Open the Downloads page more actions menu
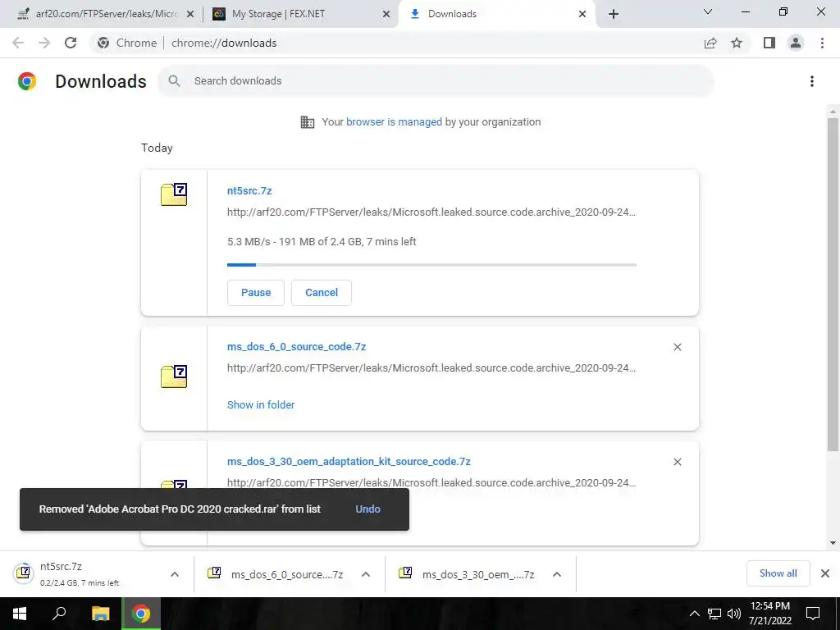The height and width of the screenshot is (630, 840). (x=812, y=81)
